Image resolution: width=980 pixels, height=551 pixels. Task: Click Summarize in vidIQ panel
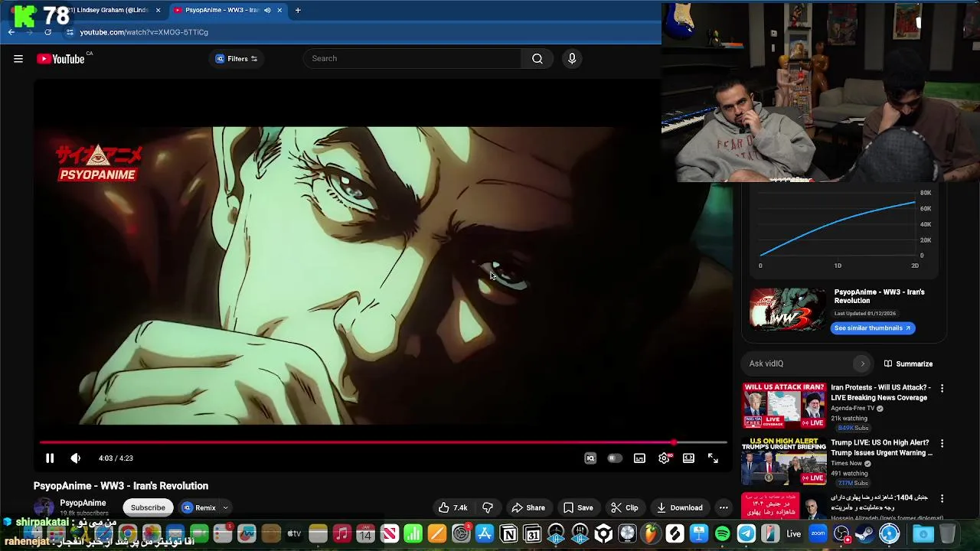pos(908,364)
